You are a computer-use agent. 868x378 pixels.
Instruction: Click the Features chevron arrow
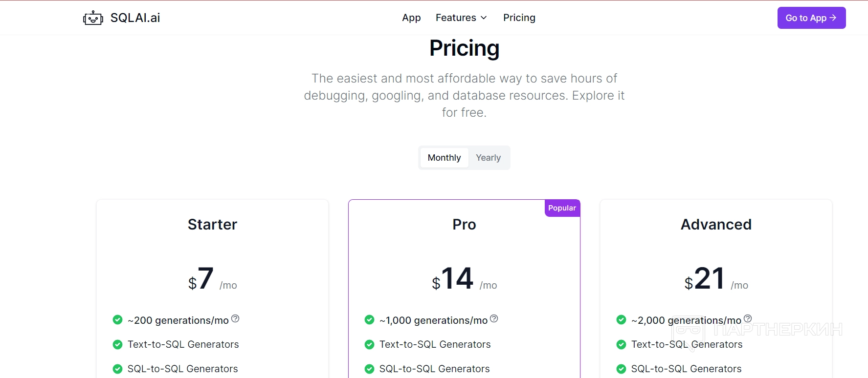point(484,18)
